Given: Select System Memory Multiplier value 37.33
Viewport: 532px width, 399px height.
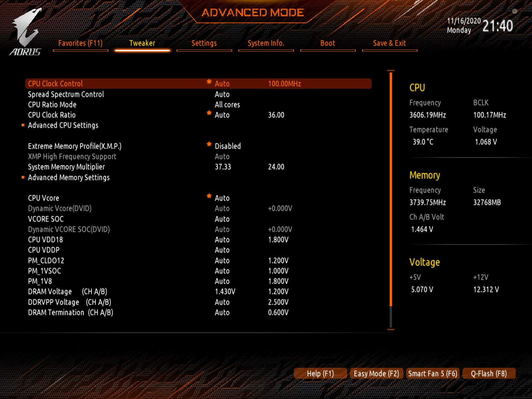Looking at the screenshot, I should click(223, 167).
